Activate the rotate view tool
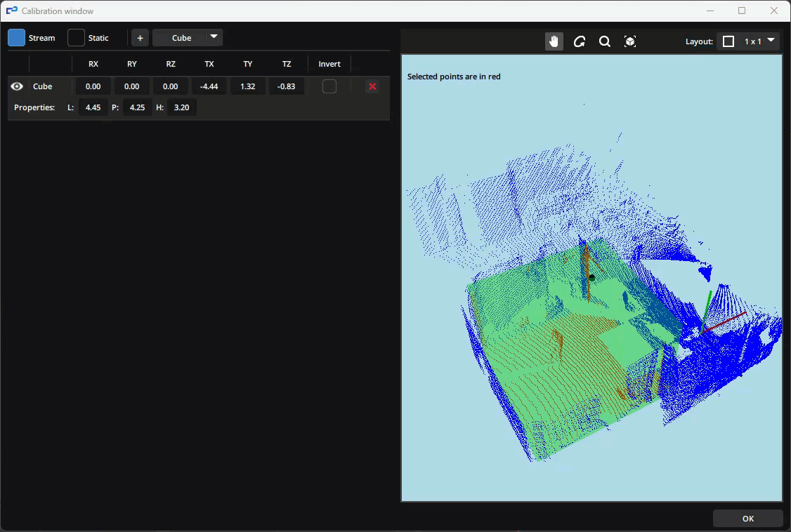This screenshot has width=791, height=532. [x=579, y=41]
